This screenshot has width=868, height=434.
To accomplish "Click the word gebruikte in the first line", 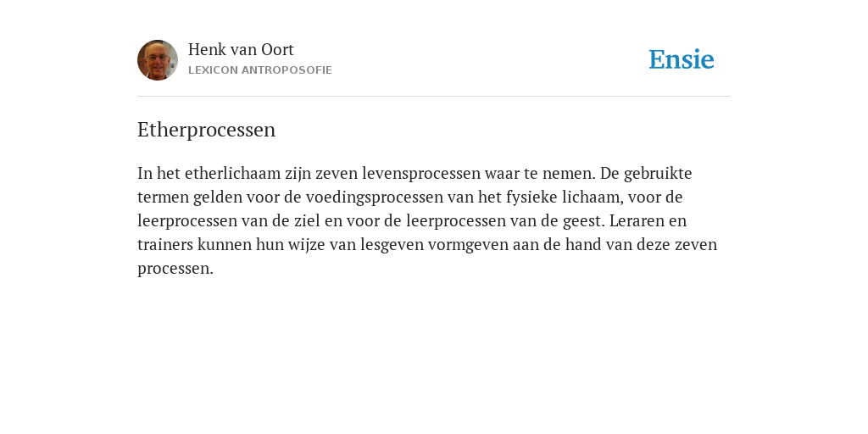I will pyautogui.click(x=658, y=173).
